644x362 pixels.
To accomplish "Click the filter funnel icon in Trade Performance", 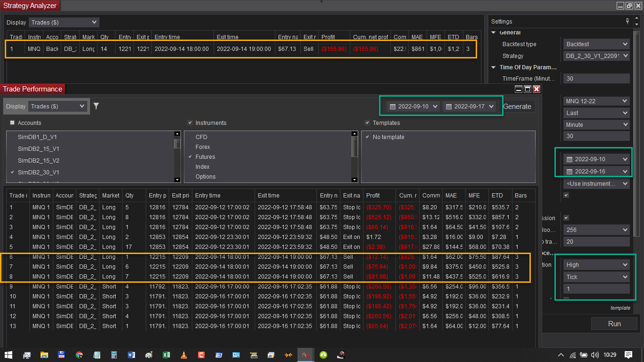I will (96, 106).
